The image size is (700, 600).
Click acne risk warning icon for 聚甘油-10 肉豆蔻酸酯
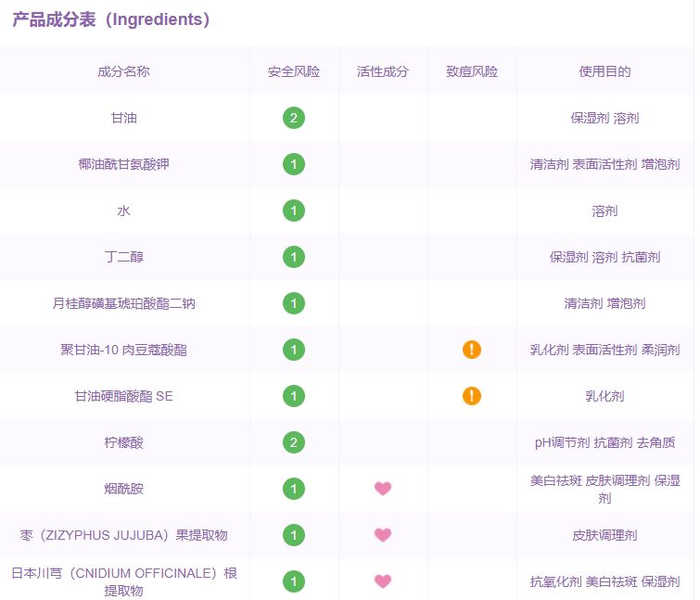[x=471, y=350]
